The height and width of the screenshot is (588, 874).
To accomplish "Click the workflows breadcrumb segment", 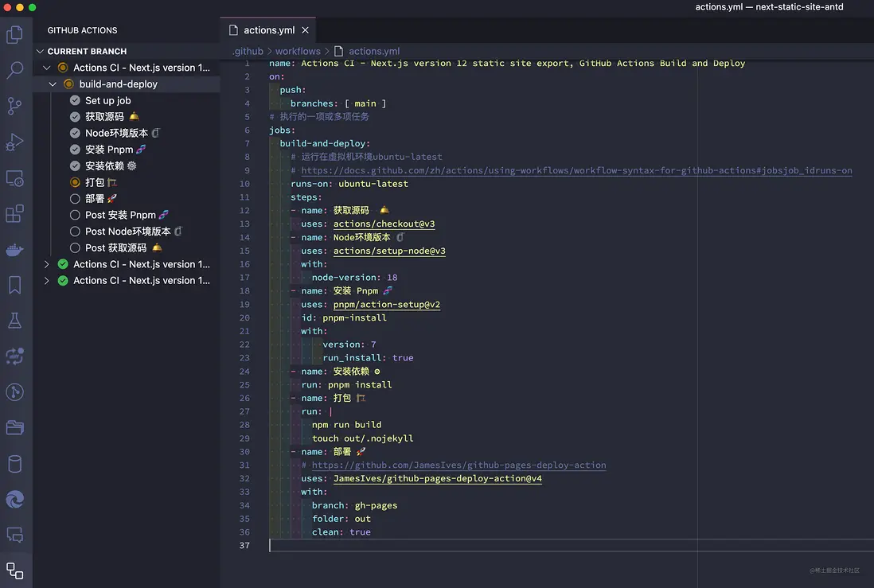I will pos(298,51).
